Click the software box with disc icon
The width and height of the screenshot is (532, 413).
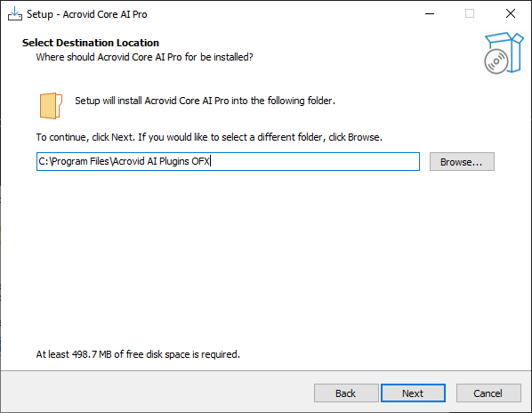504,53
